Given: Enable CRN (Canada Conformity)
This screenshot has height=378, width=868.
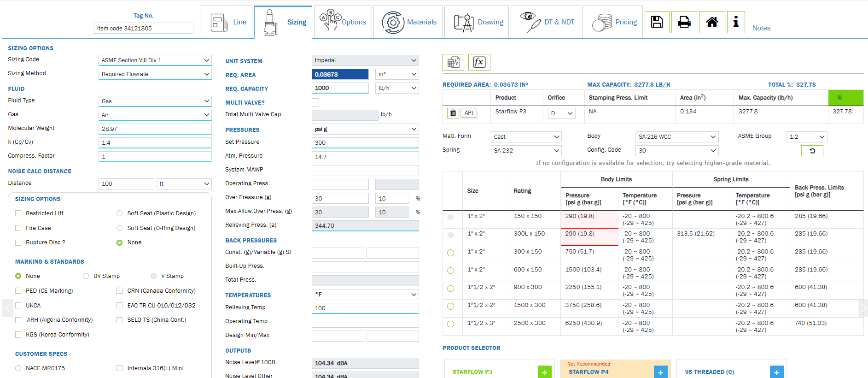Looking at the screenshot, I should click(120, 291).
